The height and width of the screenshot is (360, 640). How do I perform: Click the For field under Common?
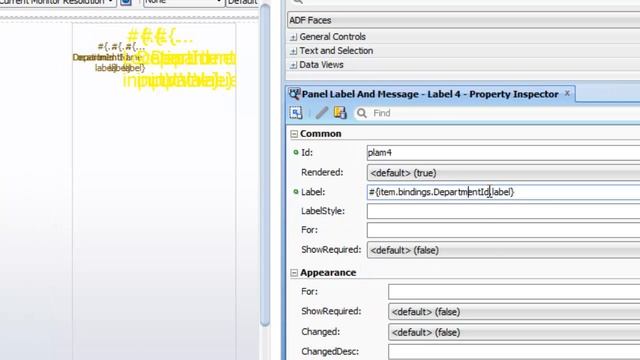[503, 230]
